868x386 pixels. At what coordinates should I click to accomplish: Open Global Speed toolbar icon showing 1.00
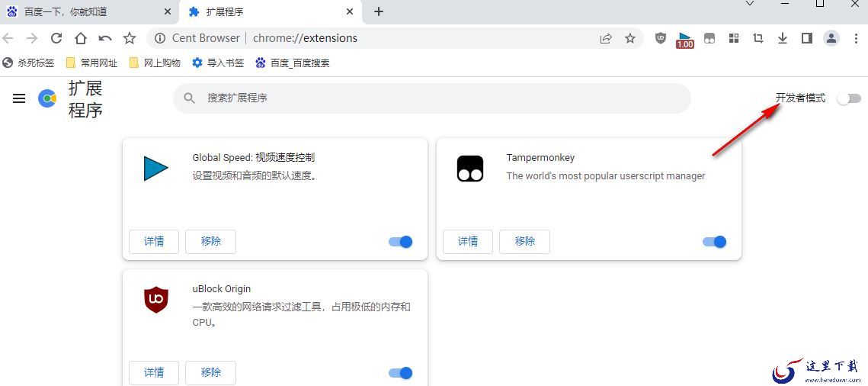point(685,40)
